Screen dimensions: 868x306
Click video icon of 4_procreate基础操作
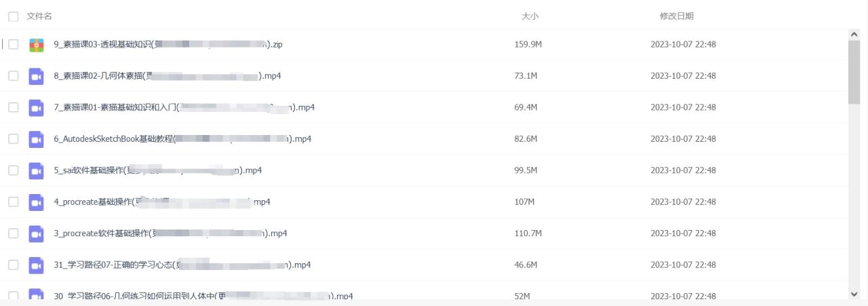coord(36,202)
